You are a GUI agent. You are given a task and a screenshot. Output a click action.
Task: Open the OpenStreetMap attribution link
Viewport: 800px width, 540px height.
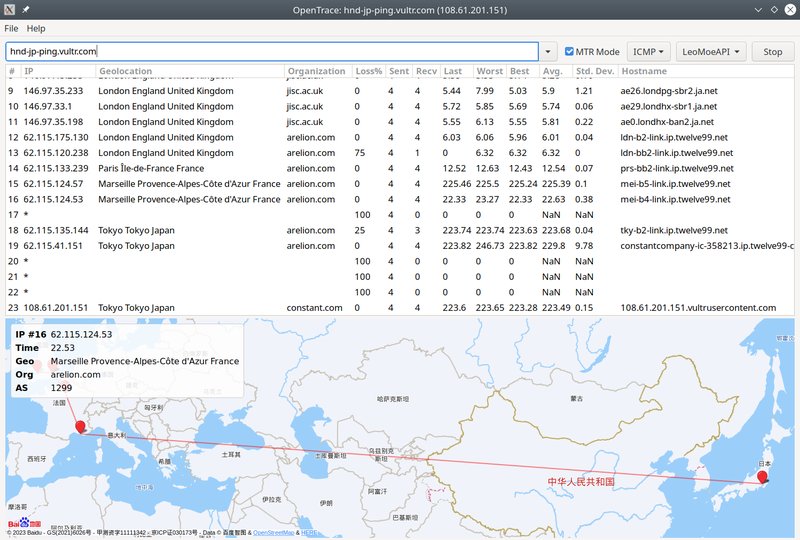pos(272,533)
